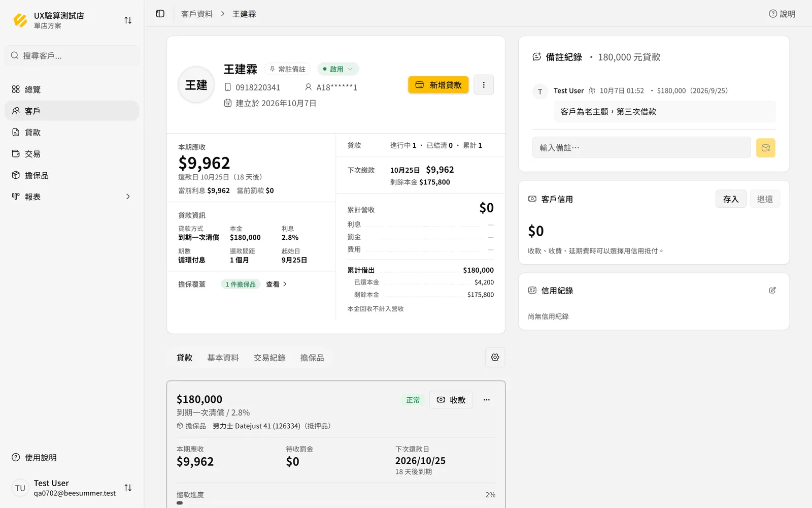Send the note with yellow submit icon
This screenshot has width=812, height=508.
766,148
